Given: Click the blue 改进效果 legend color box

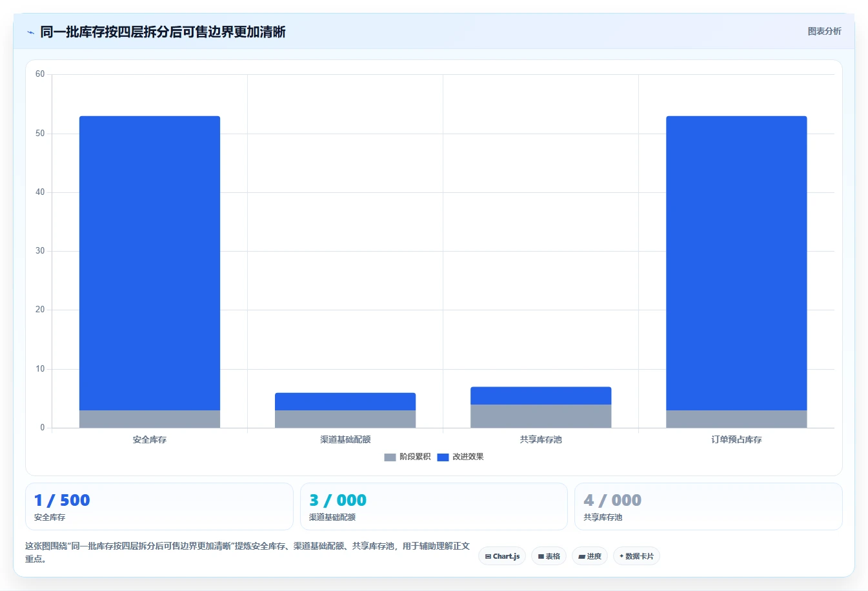Looking at the screenshot, I should tap(443, 457).
